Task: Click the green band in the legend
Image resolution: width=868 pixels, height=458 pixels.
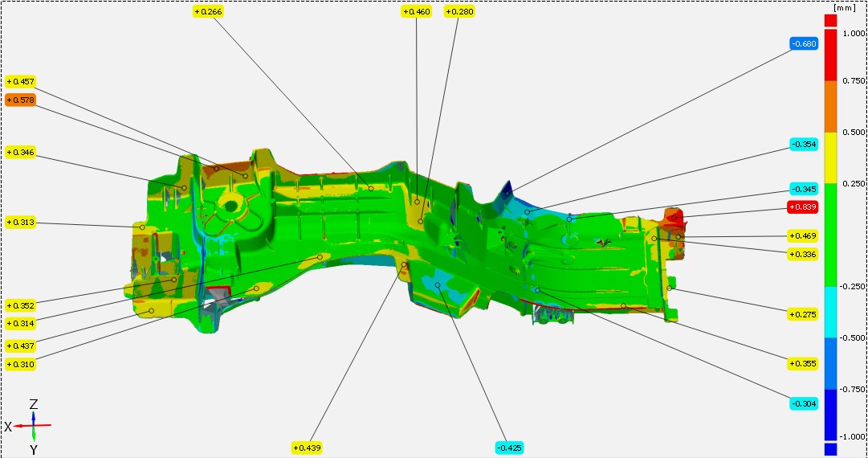Action: coord(830,233)
